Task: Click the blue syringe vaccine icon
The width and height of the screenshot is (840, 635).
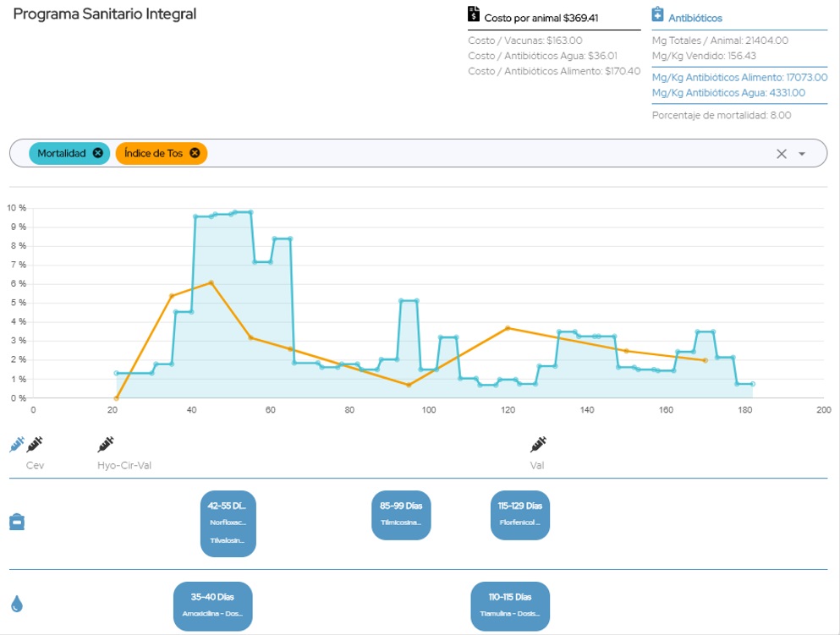Action: [x=16, y=445]
